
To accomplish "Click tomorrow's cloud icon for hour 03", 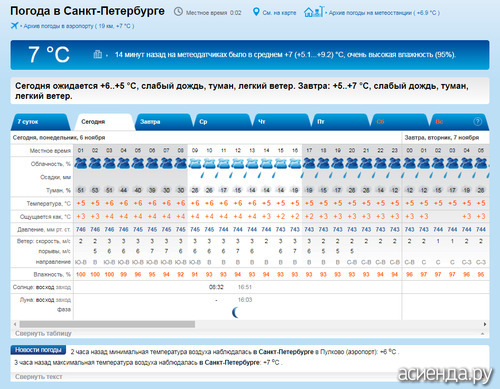I will (452, 163).
